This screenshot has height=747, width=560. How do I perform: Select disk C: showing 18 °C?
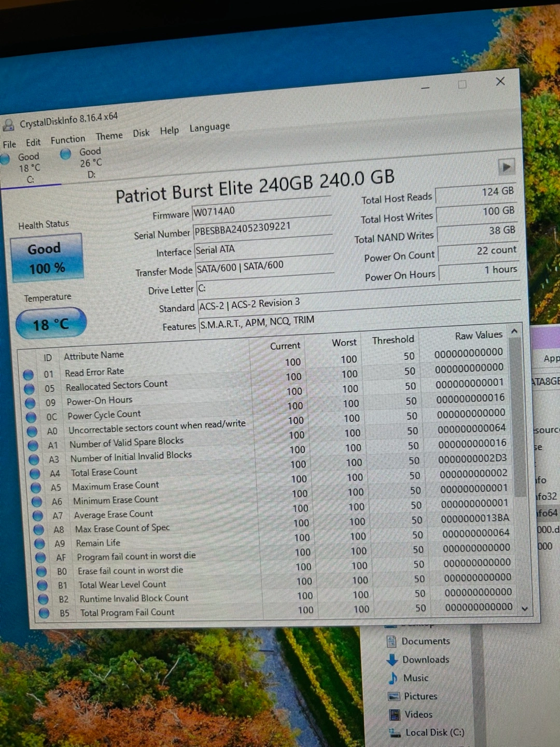pos(23,168)
